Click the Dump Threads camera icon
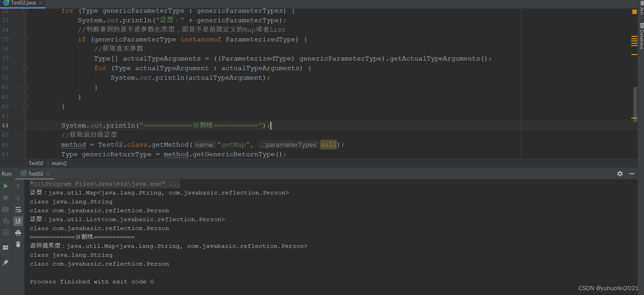Screen dimensions: 644x295 click(5, 209)
